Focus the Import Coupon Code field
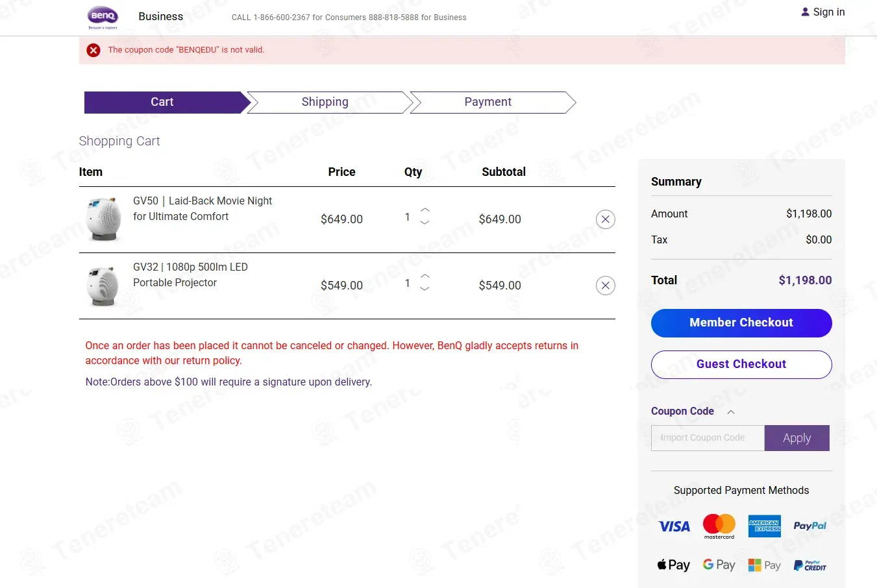Viewport: 877px width, 588px height. (x=708, y=438)
